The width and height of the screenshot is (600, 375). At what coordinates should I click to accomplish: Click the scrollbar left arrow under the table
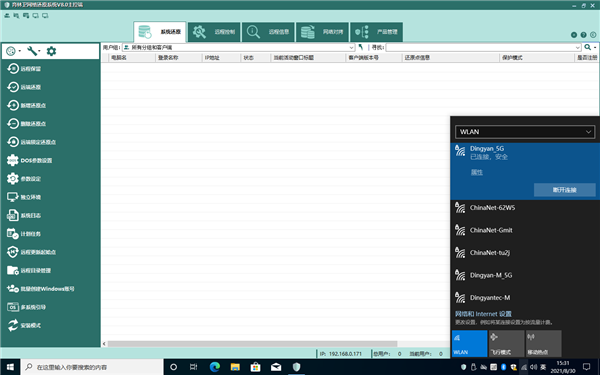pyautogui.click(x=104, y=344)
